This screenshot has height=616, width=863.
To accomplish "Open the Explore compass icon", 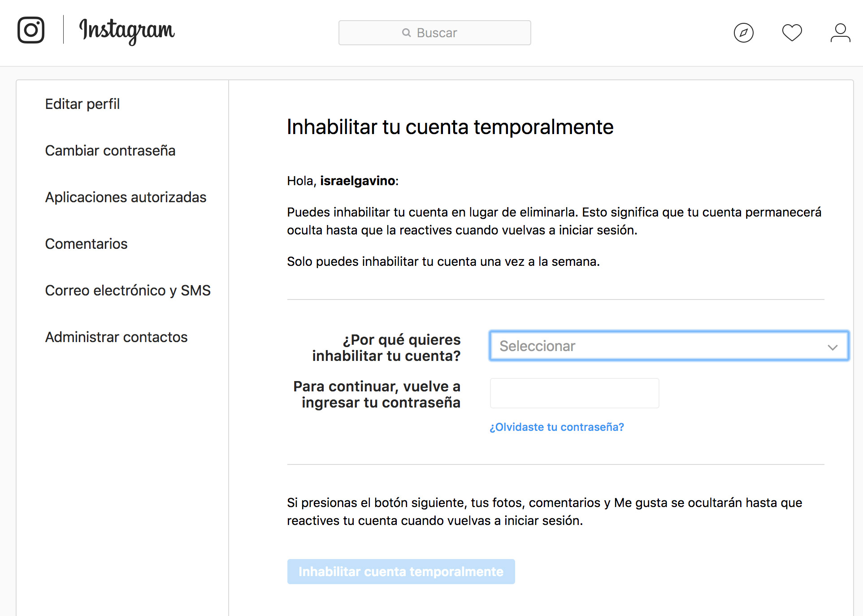I will click(x=743, y=33).
